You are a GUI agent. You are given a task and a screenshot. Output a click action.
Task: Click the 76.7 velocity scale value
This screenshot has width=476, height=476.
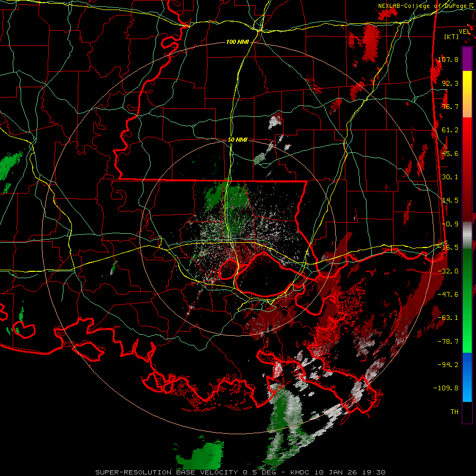coord(450,106)
